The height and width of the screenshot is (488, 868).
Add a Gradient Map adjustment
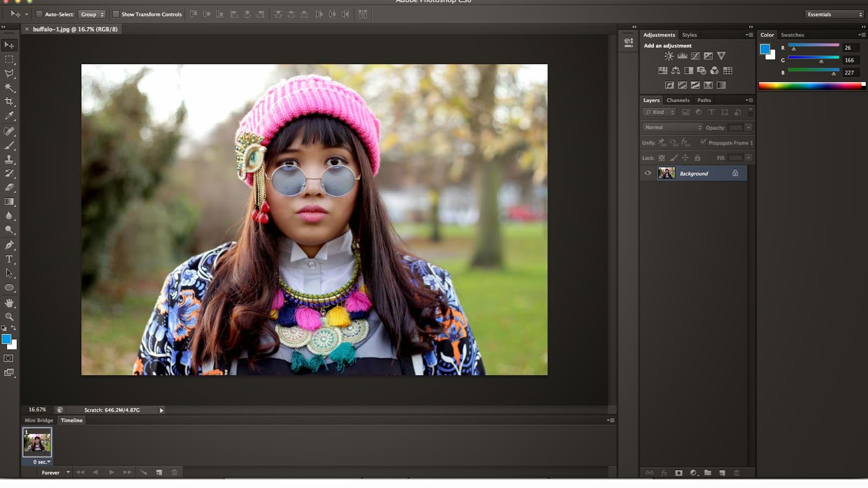point(722,85)
